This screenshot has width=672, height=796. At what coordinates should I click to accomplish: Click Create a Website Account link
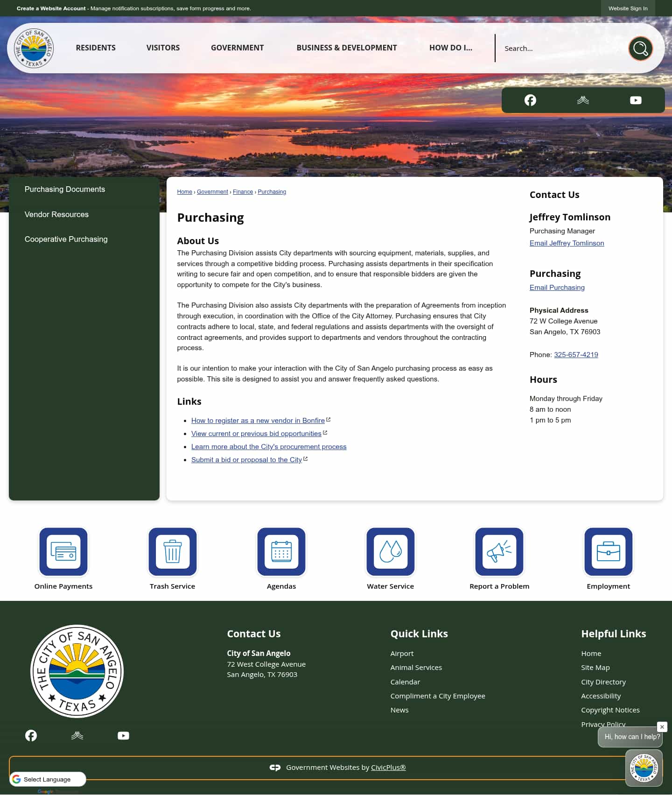point(51,8)
